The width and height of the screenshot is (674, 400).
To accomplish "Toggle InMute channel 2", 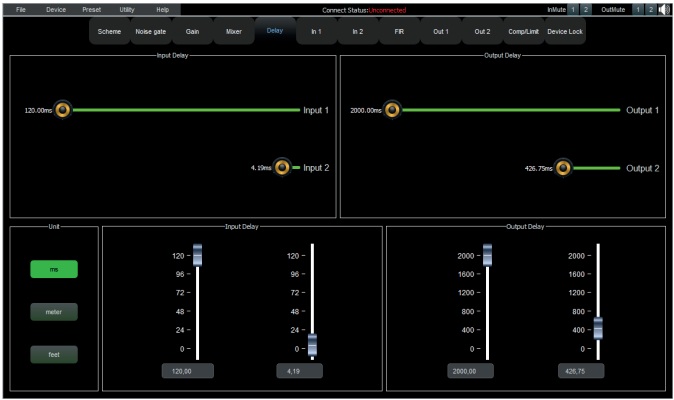I will coord(587,9).
